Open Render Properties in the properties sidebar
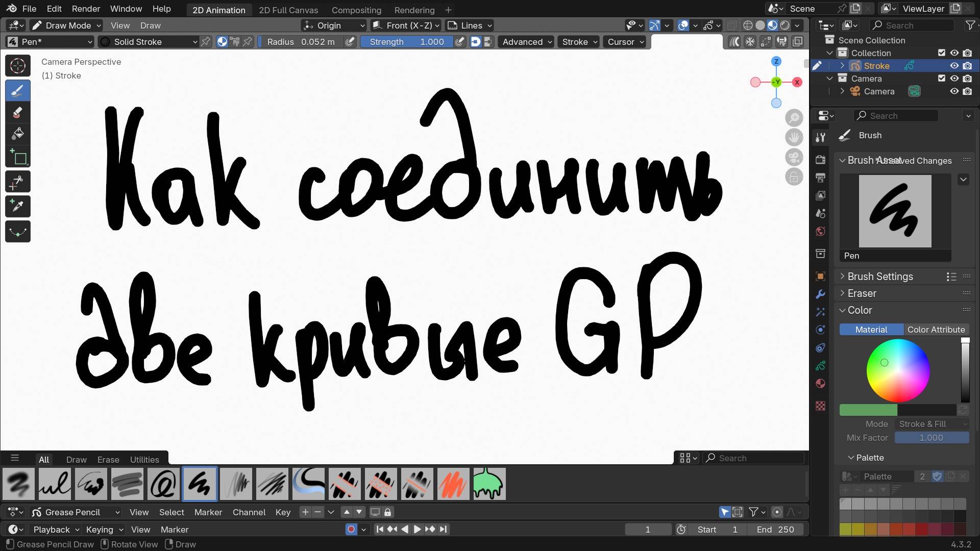 coord(820,158)
